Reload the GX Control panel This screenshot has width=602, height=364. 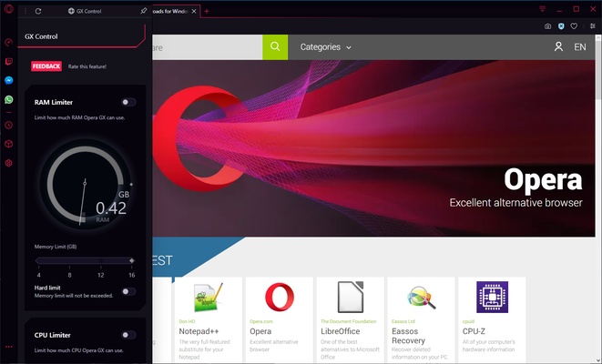(38, 11)
